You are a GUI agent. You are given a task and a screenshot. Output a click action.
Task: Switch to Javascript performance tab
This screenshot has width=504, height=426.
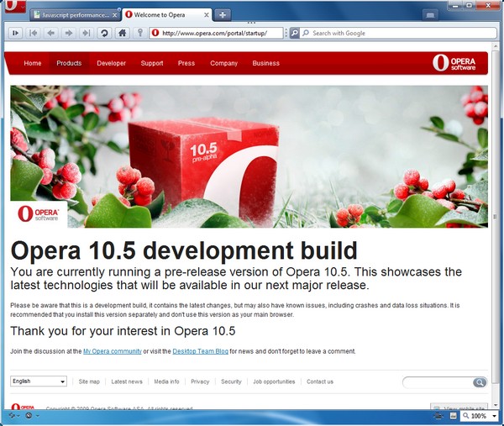(76, 15)
